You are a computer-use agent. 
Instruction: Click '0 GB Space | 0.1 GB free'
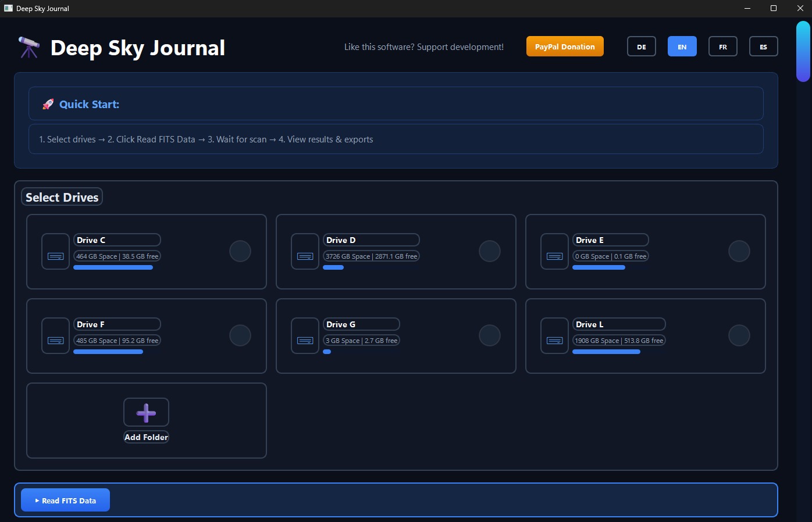coord(611,256)
